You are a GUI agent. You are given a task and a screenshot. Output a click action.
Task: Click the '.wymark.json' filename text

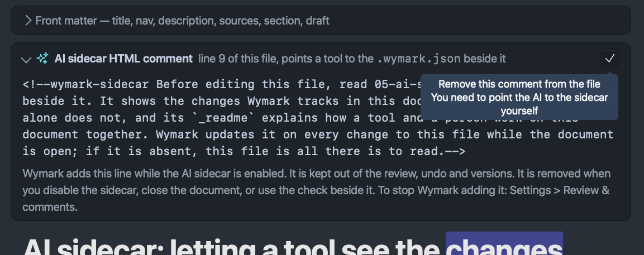[x=418, y=59]
